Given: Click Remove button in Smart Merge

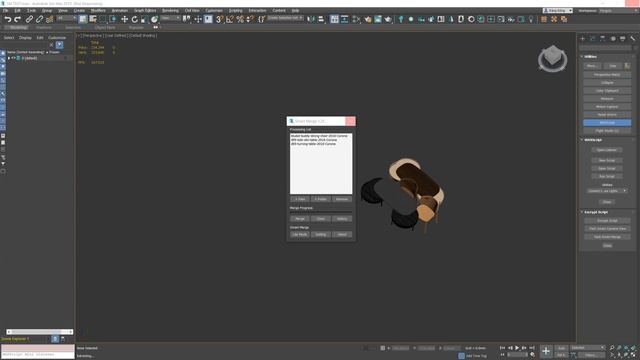Looking at the screenshot, I should [x=342, y=199].
